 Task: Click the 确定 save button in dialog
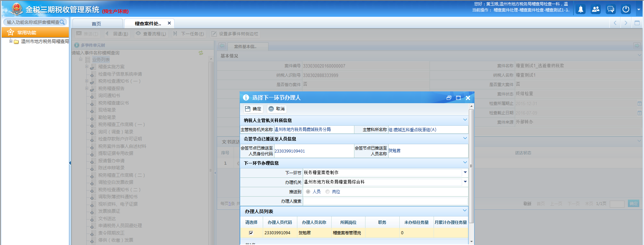[x=253, y=109]
